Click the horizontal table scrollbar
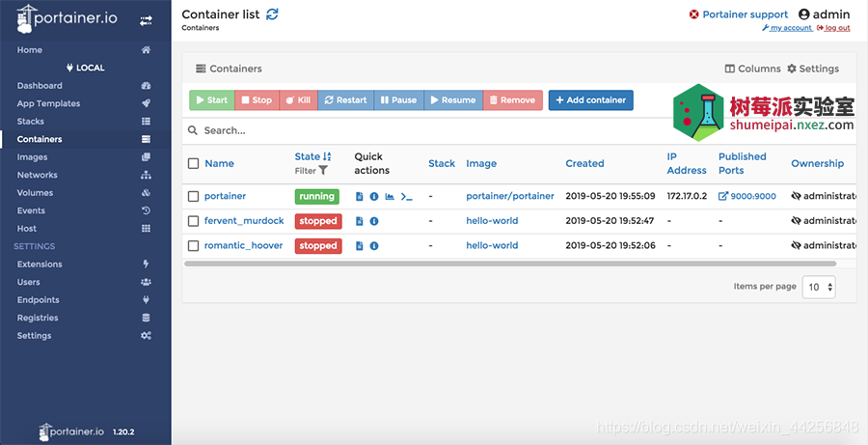 click(510, 264)
